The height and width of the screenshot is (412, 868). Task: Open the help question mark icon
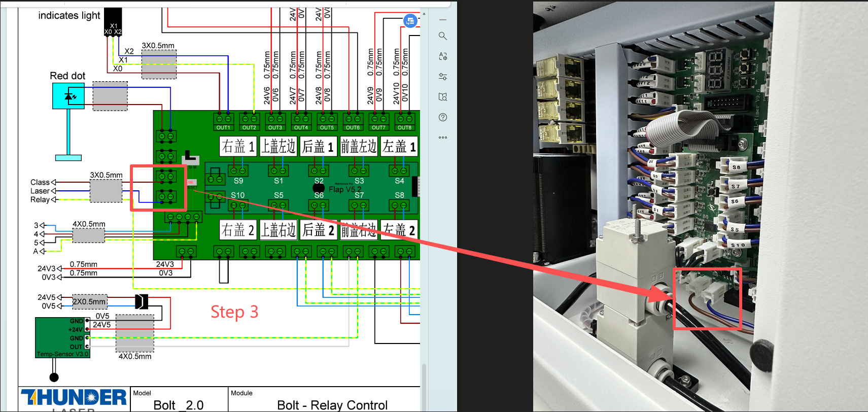(x=443, y=117)
